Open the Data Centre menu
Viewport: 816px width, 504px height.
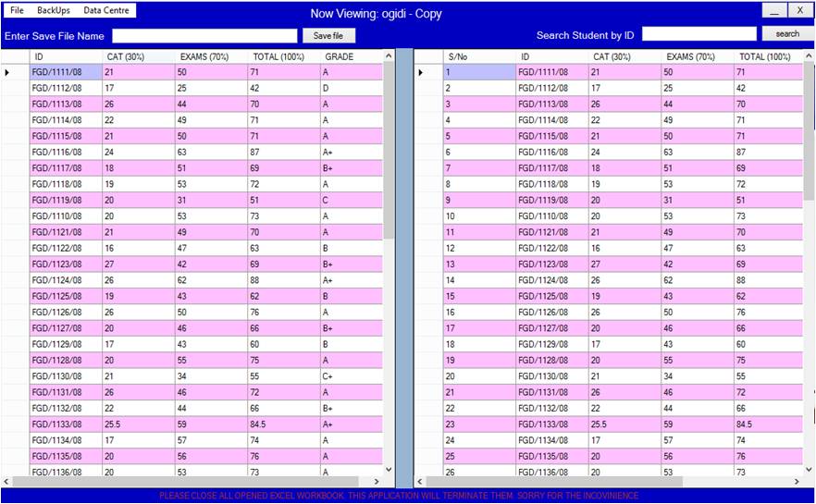(x=106, y=10)
